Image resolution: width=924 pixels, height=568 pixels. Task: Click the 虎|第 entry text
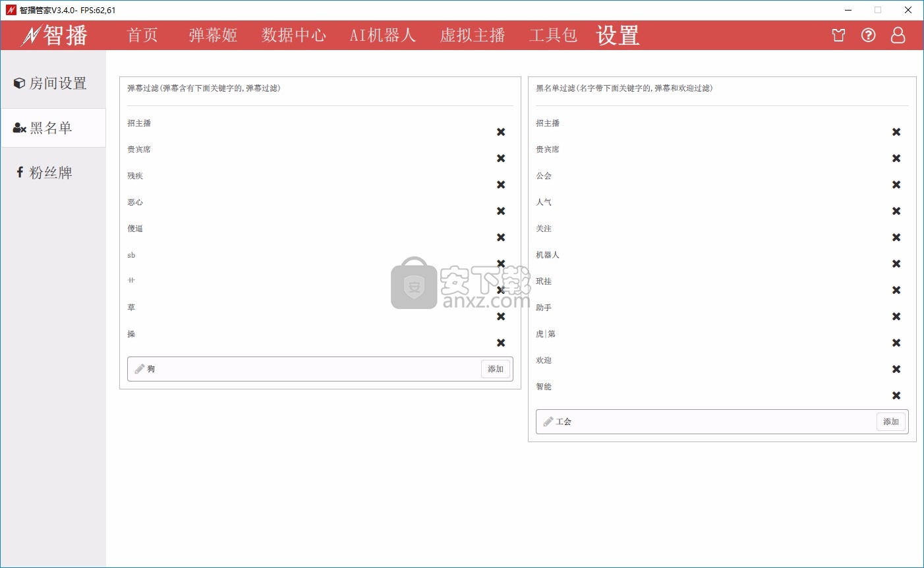(x=546, y=334)
